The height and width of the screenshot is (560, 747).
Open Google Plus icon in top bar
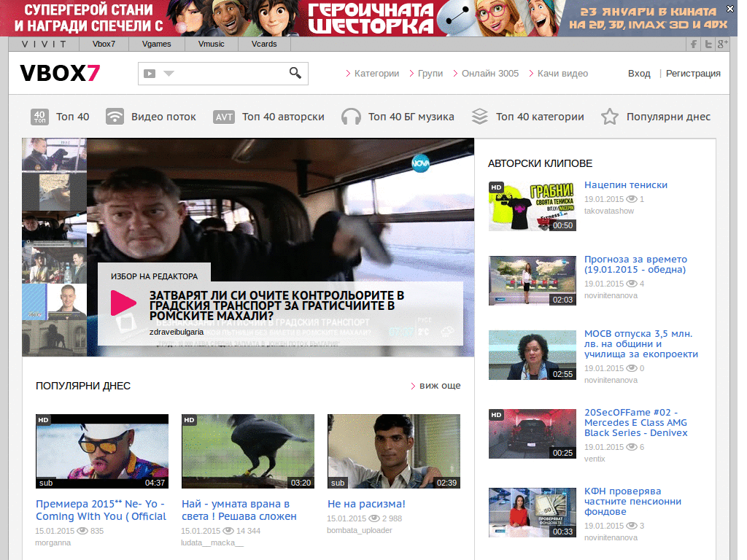coord(722,44)
